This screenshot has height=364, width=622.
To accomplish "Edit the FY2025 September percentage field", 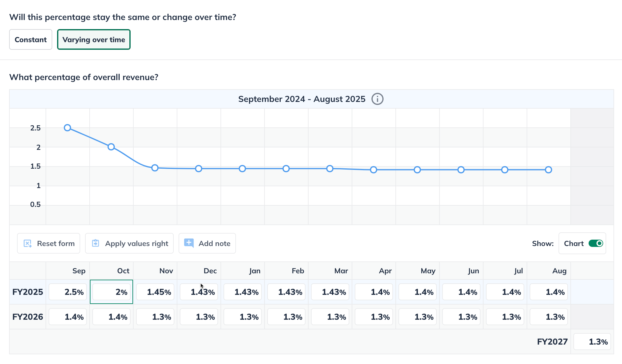I will [68, 292].
